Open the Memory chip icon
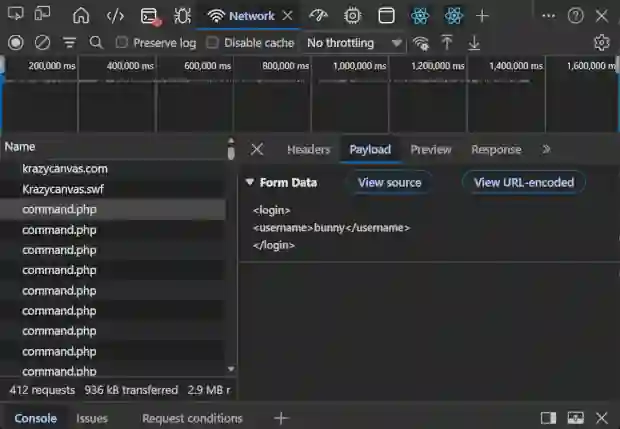The width and height of the screenshot is (620, 429). click(352, 16)
